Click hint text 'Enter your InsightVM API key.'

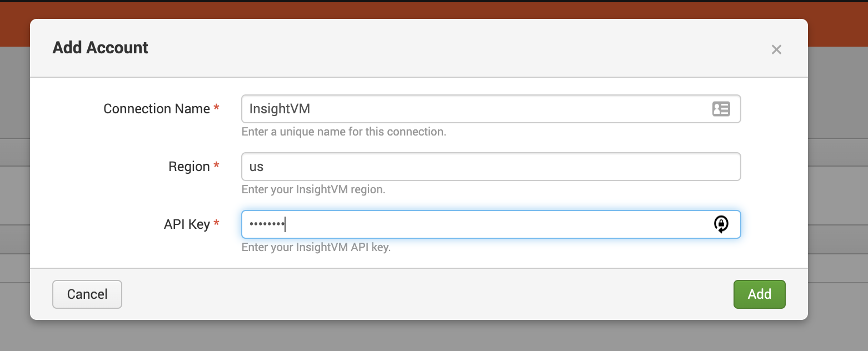tap(316, 248)
